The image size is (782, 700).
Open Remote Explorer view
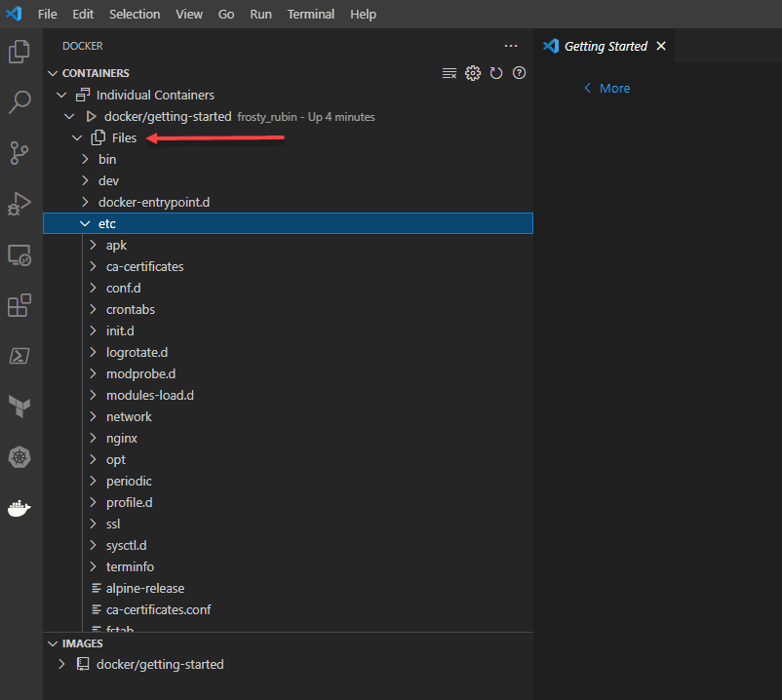click(x=20, y=255)
